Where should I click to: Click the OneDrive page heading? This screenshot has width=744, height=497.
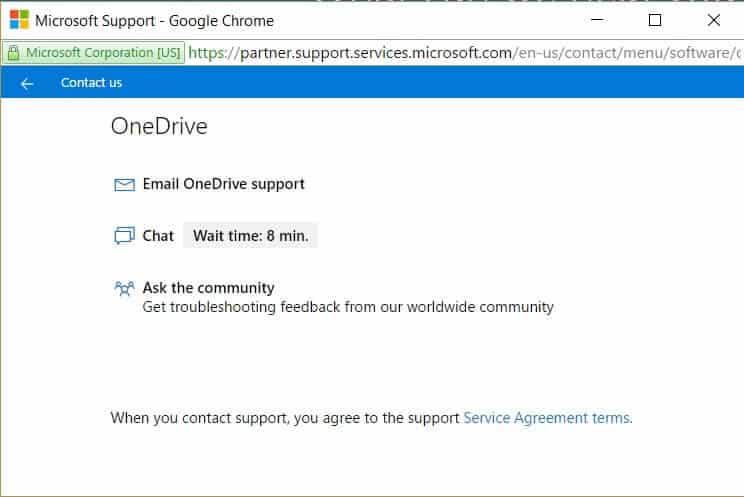tap(159, 126)
